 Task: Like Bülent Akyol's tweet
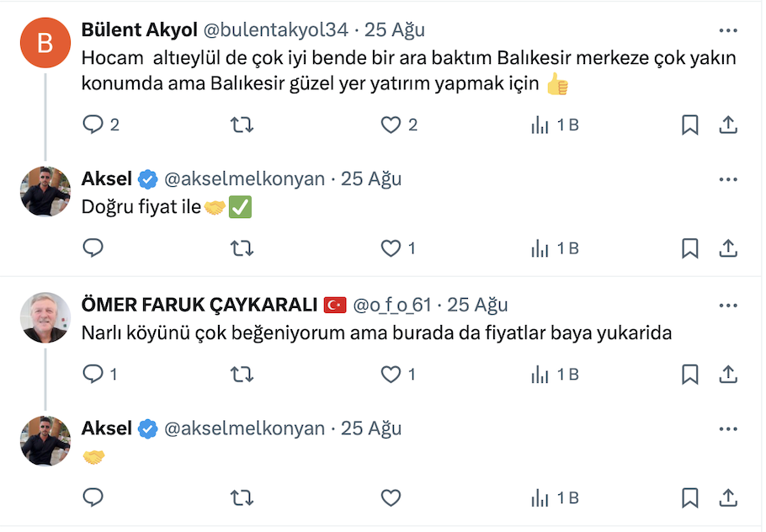point(391,125)
